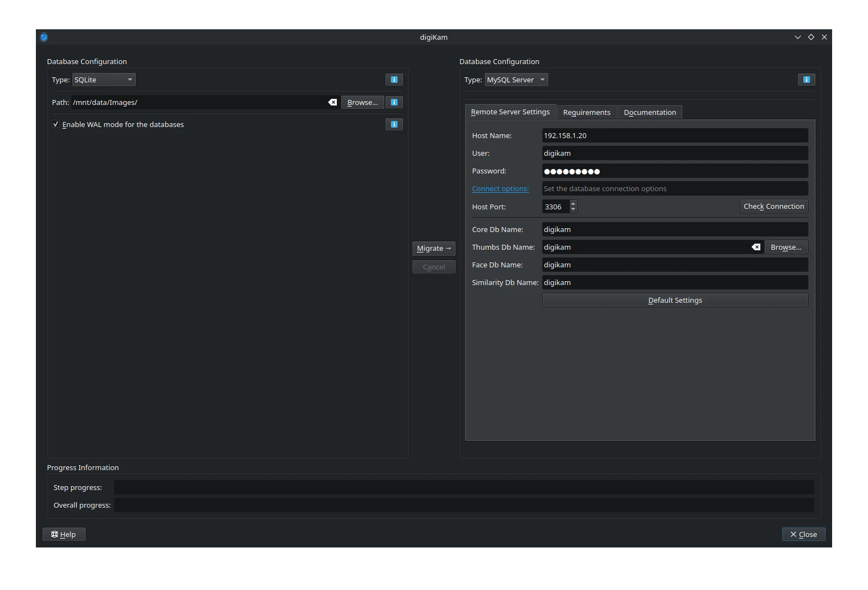The width and height of the screenshot is (868, 590).
Task: Click the info icon for WAL mode
Action: coord(394,124)
